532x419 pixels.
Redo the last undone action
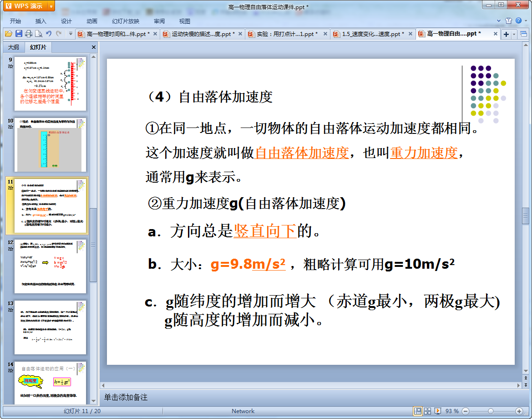point(59,34)
